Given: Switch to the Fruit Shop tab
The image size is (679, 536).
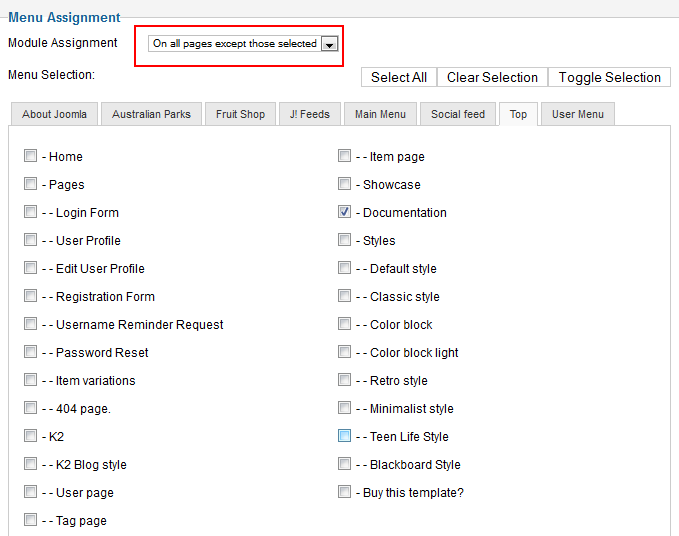Looking at the screenshot, I should (240, 114).
